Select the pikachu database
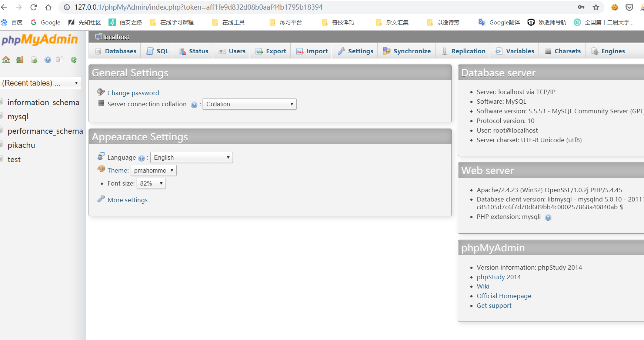Screen dimensions: 644x340 point(21,145)
